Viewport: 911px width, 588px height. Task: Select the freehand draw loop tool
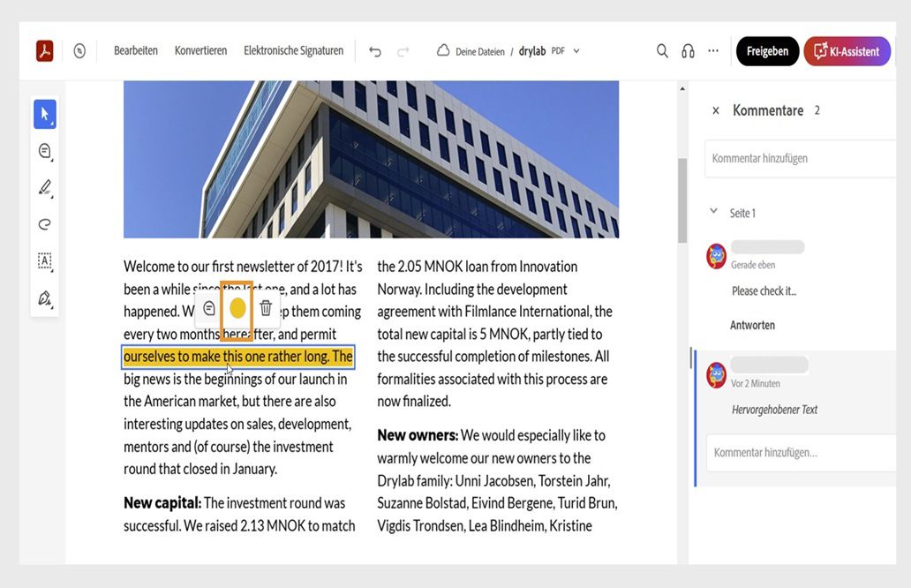click(x=45, y=224)
